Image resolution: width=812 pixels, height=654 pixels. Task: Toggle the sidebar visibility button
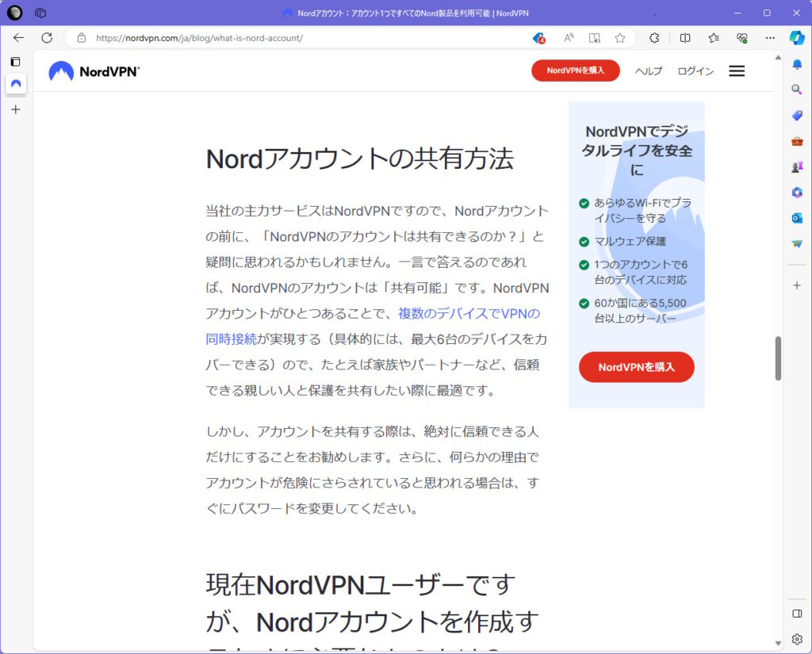click(x=797, y=614)
